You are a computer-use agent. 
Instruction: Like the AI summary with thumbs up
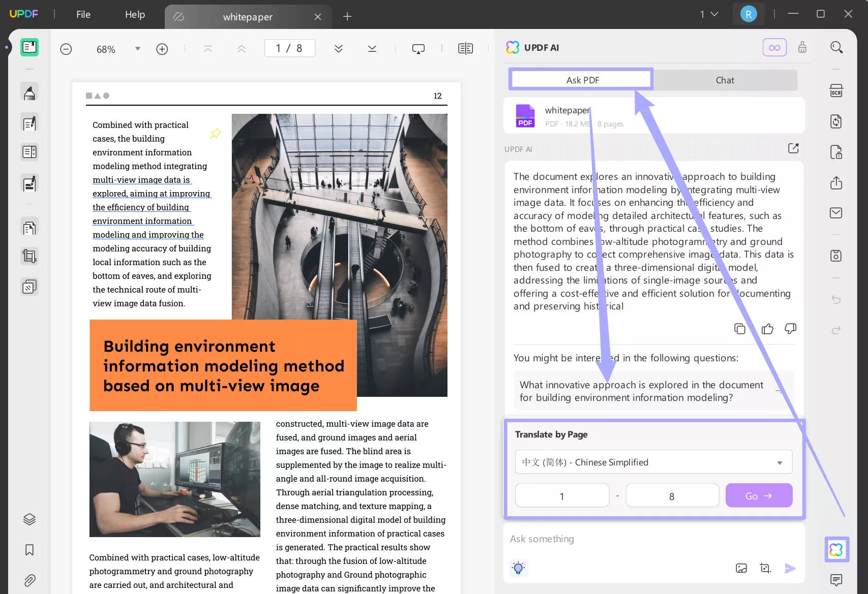pos(768,329)
